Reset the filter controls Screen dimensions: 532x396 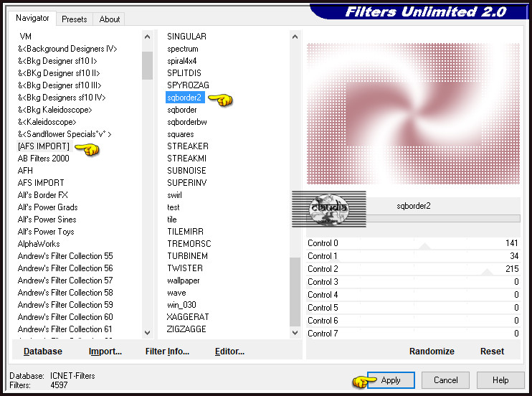click(492, 352)
